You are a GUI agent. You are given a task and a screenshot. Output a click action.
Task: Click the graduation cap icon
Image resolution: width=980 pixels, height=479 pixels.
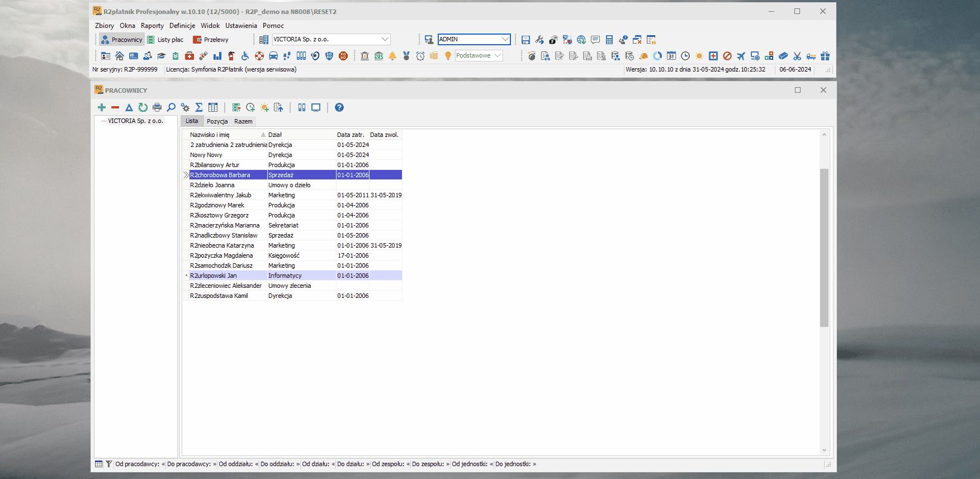tap(162, 56)
